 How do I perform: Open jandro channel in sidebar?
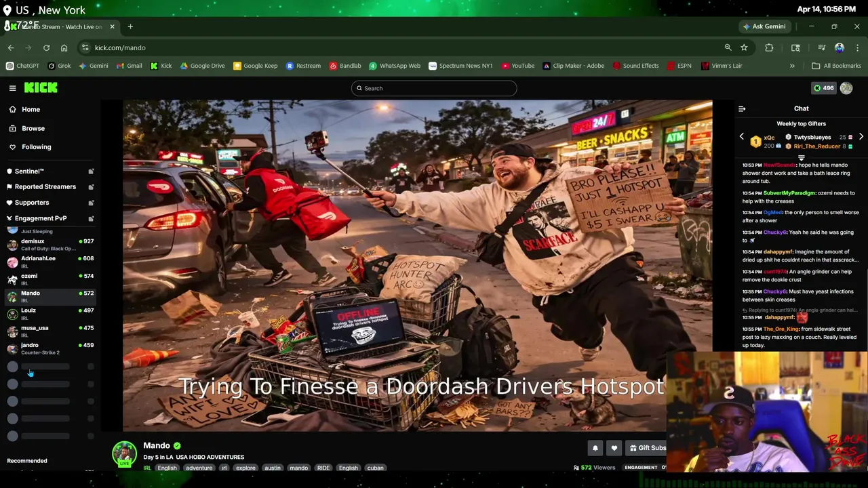pos(50,348)
